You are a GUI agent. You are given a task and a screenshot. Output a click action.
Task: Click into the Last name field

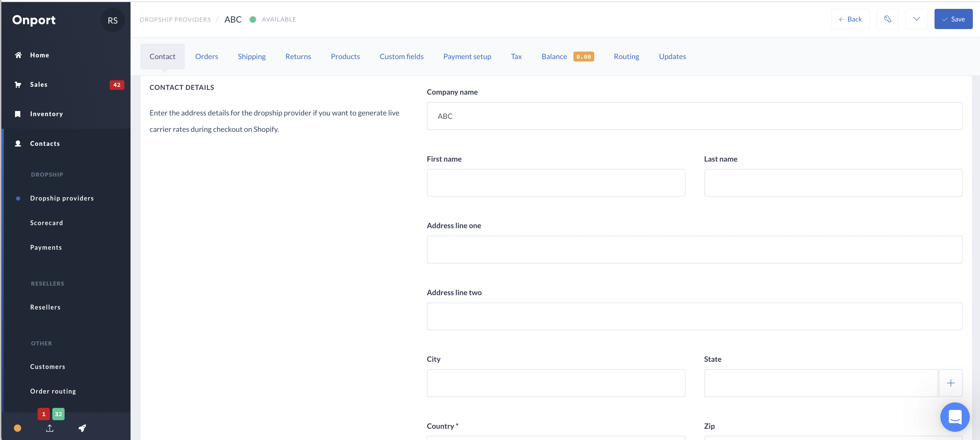(833, 182)
